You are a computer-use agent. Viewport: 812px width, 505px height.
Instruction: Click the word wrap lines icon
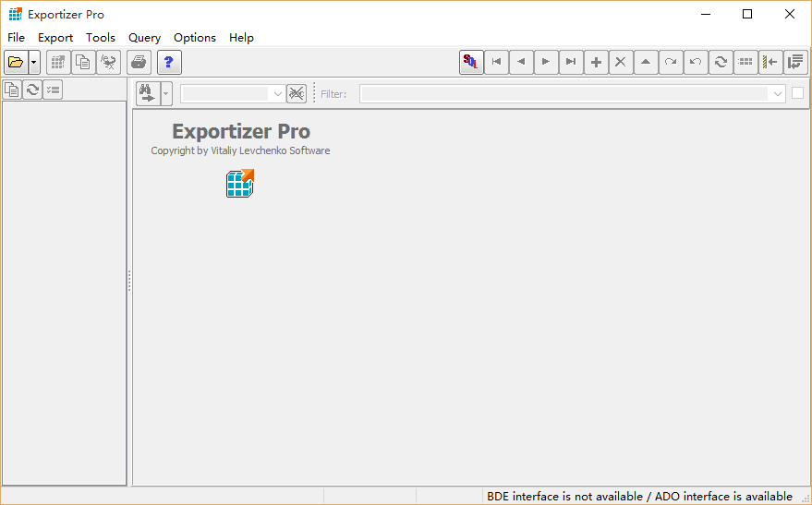point(795,62)
